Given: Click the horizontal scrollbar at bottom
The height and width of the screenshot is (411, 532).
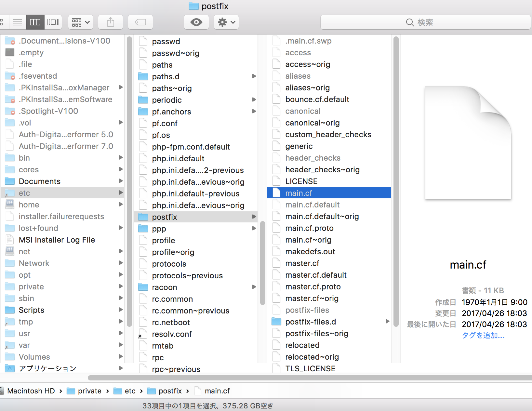Looking at the screenshot, I should pos(310,378).
